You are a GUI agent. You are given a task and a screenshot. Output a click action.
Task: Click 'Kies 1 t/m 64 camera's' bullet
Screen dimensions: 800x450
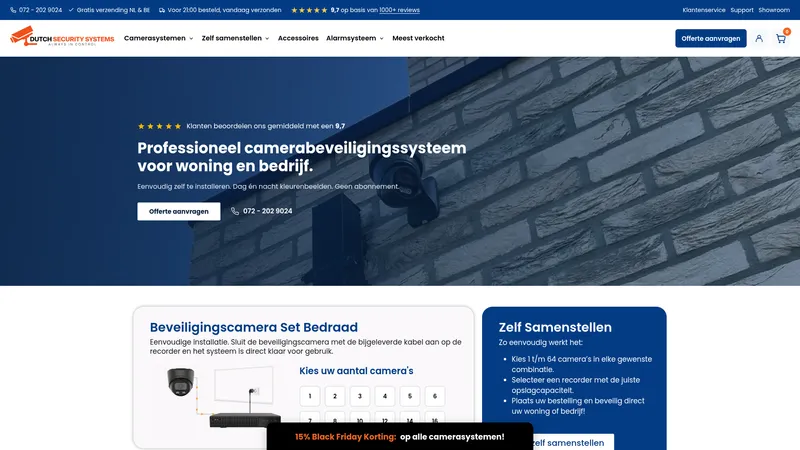coord(582,364)
